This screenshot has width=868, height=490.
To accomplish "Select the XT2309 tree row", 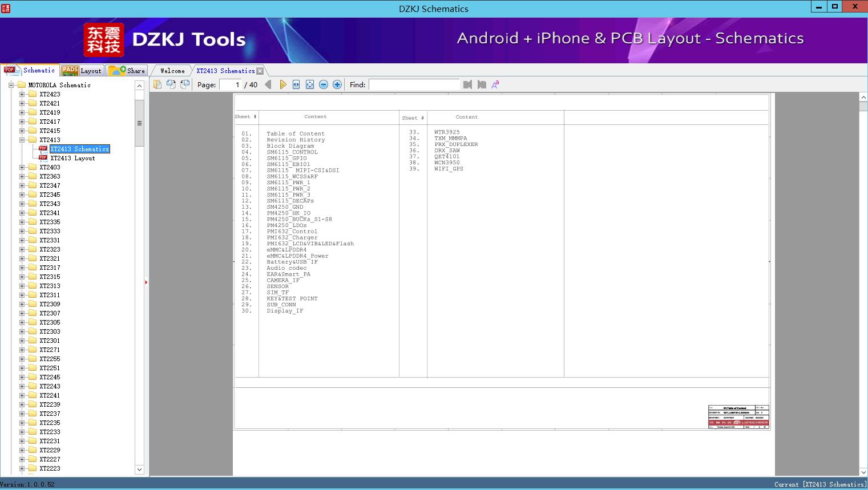I will point(50,304).
